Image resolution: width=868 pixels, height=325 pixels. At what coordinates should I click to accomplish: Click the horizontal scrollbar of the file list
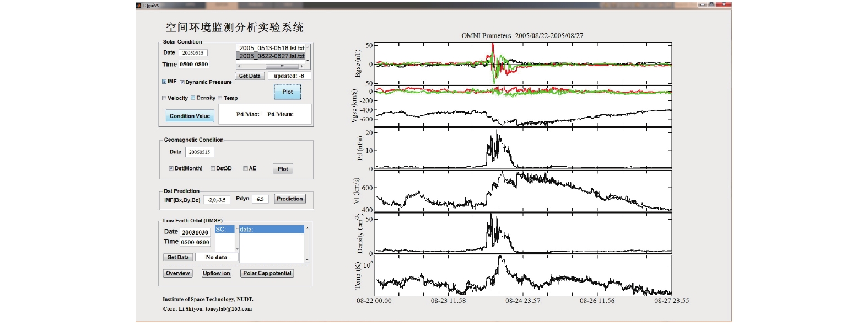click(x=271, y=66)
